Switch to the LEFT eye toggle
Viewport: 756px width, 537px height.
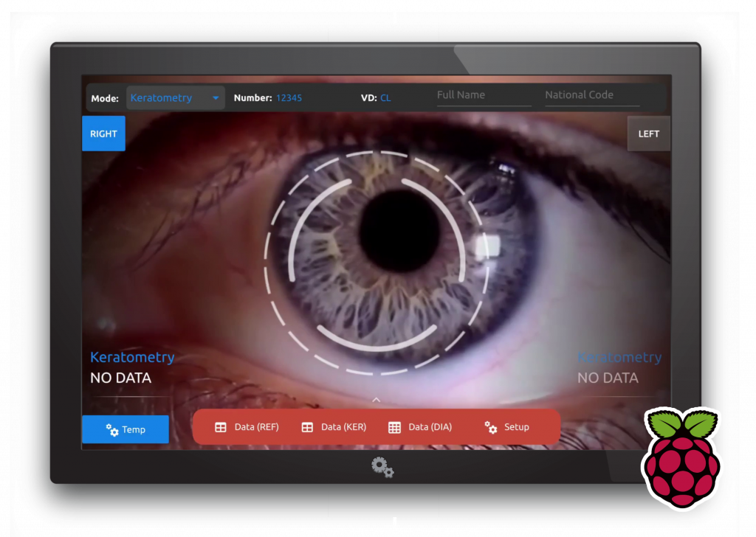(648, 134)
